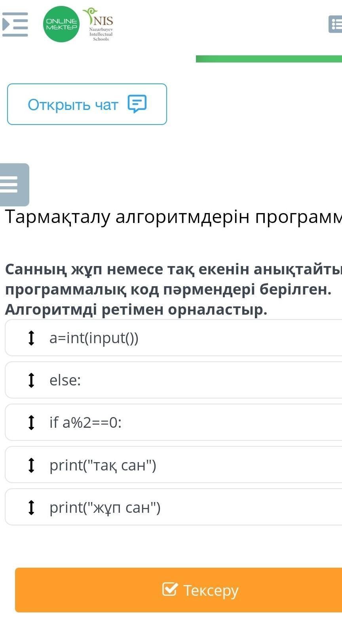Click the reorder handle next to print("тақ сан")
The height and width of the screenshot is (644, 342).
[31, 465]
